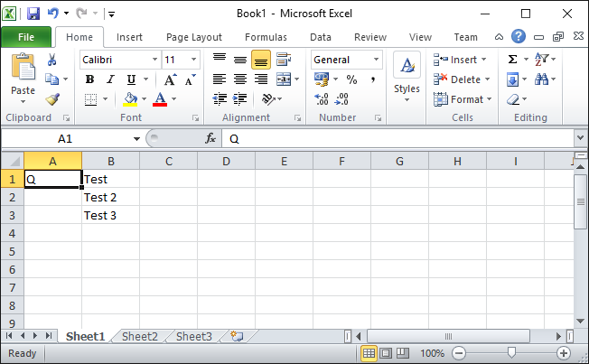Switch to the Sheet2 worksheet
The width and height of the screenshot is (589, 364).
pos(140,336)
